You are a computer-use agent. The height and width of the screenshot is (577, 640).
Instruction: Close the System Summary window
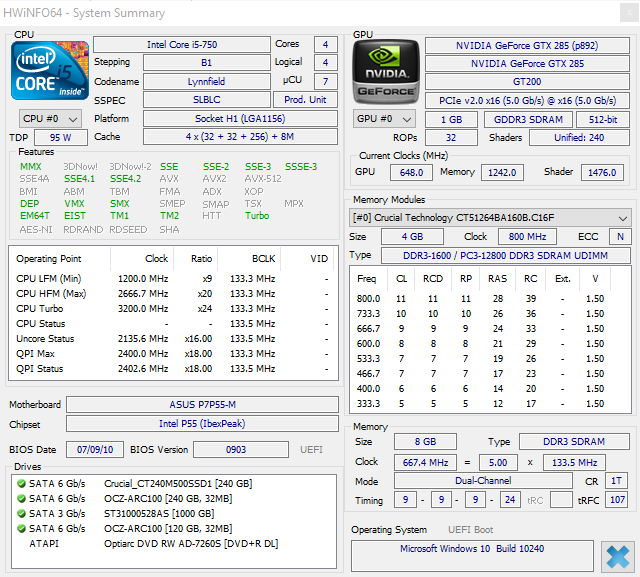[x=628, y=13]
